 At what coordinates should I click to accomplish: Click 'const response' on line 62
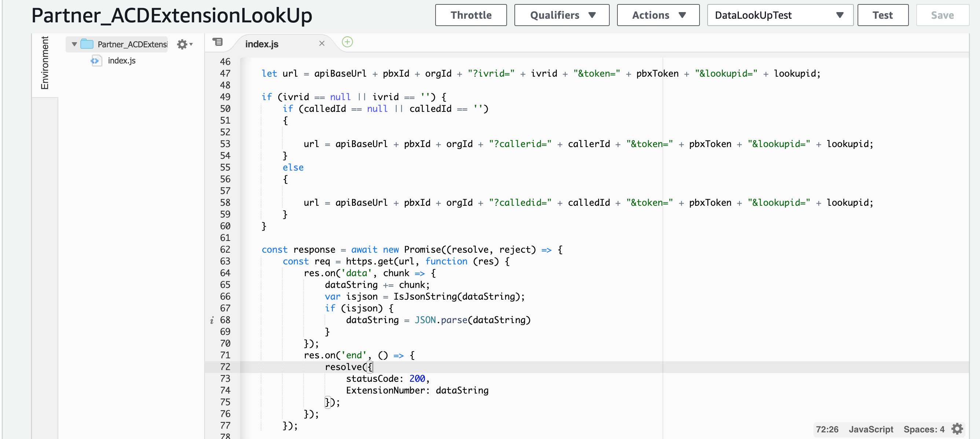coord(298,249)
